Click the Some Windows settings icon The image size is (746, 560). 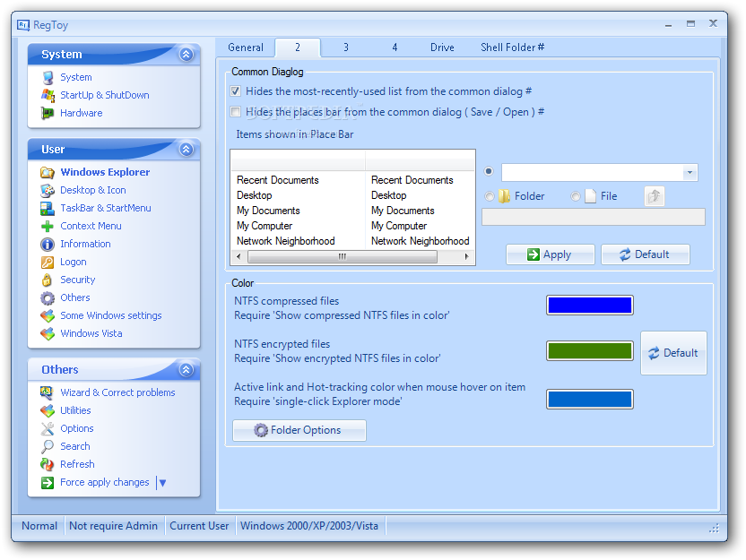pos(48,315)
